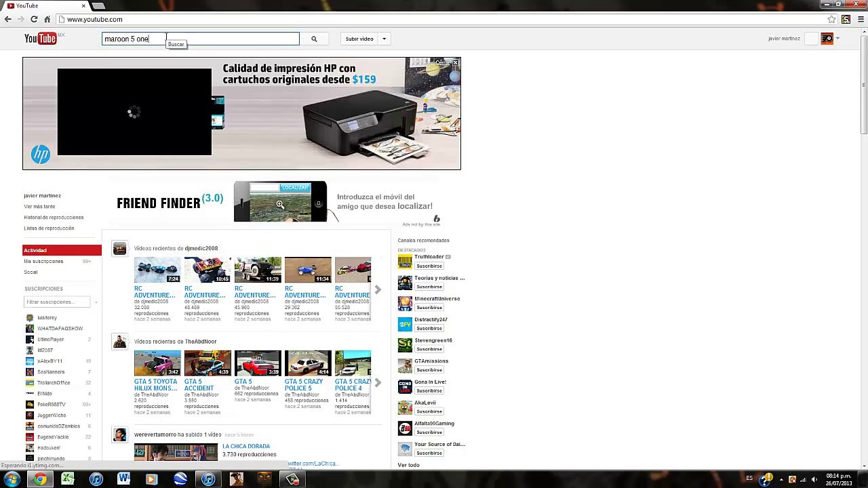Screen dimensions: 868x488
Task: Click the Distractify247 channel icon
Action: 405,324
